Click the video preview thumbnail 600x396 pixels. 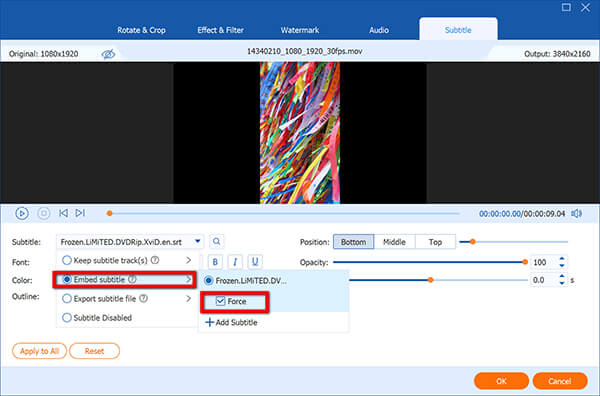pyautogui.click(x=300, y=133)
